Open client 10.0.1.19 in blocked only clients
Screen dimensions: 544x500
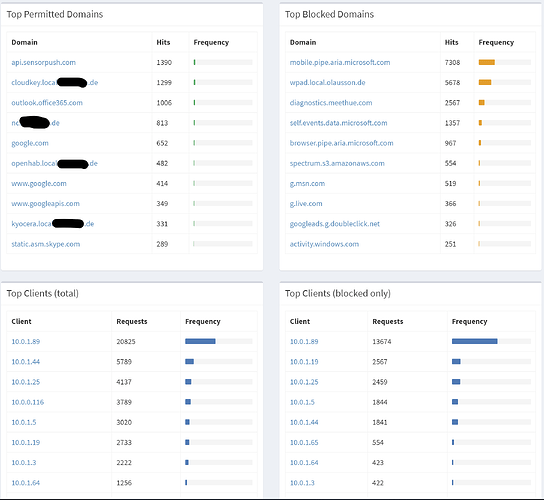pos(304,362)
